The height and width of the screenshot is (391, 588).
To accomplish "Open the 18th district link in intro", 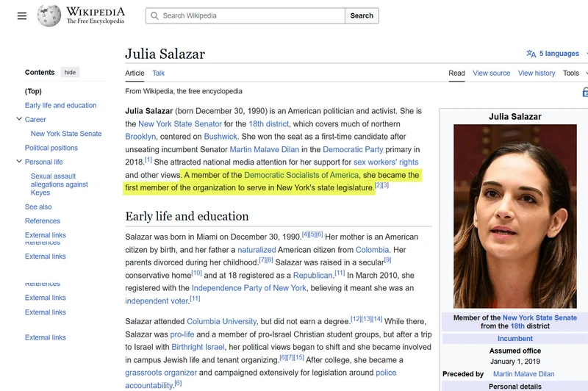I will point(269,123).
